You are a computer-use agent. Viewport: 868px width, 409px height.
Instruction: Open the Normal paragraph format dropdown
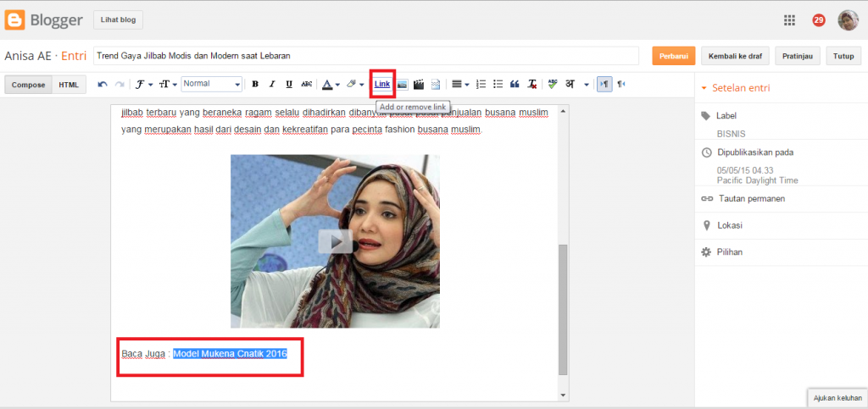pos(211,84)
